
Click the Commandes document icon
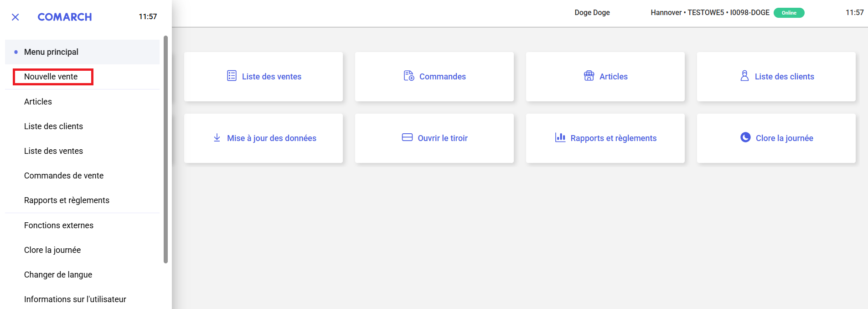pos(408,76)
